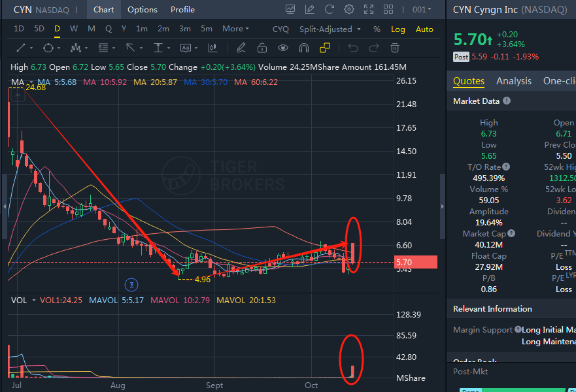Toggle drawing visibility with eye icon
This screenshot has width=576, height=392.
[x=283, y=48]
